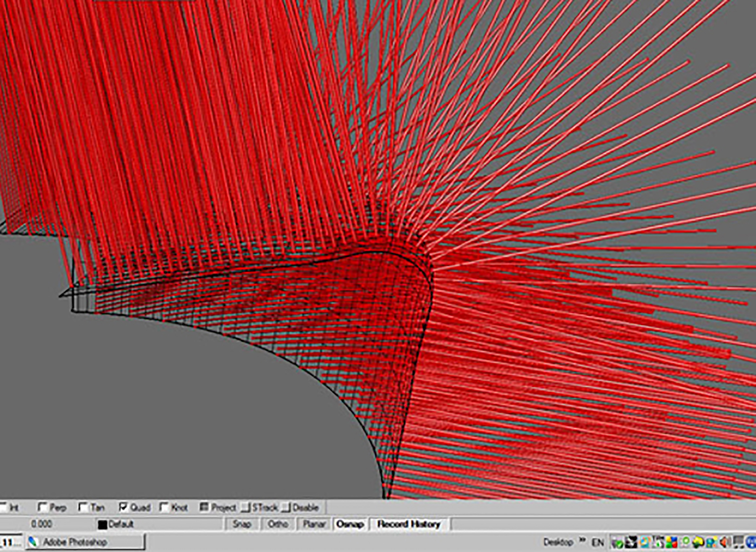
Task: Expand the Desktop toolbar chevron
Action: click(x=583, y=540)
